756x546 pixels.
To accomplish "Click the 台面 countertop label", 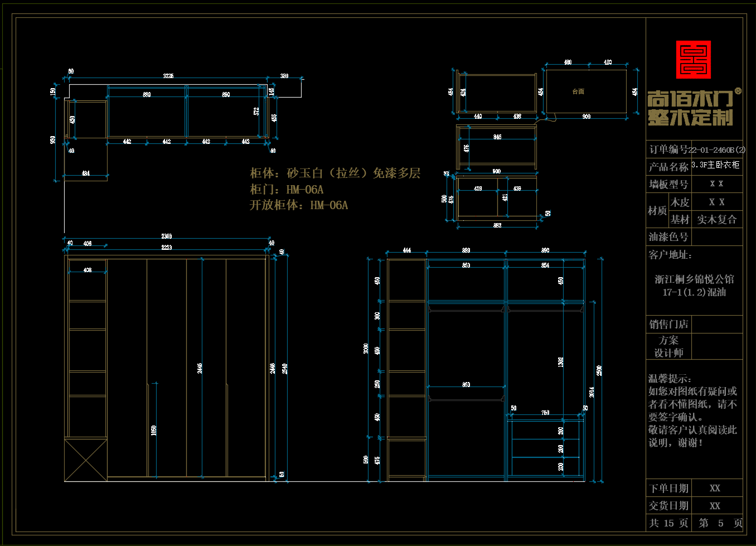I will pos(578,91).
